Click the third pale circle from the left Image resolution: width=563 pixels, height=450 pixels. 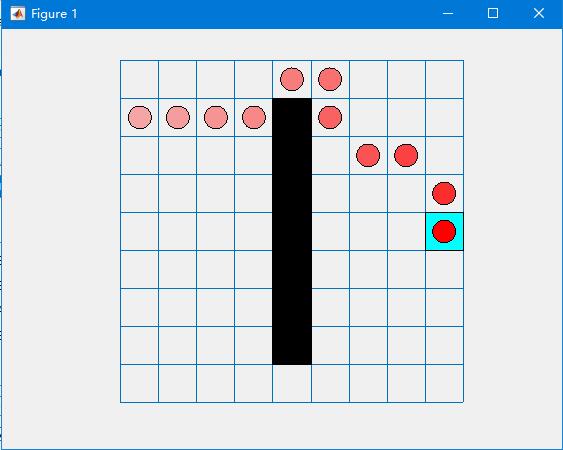[216, 117]
